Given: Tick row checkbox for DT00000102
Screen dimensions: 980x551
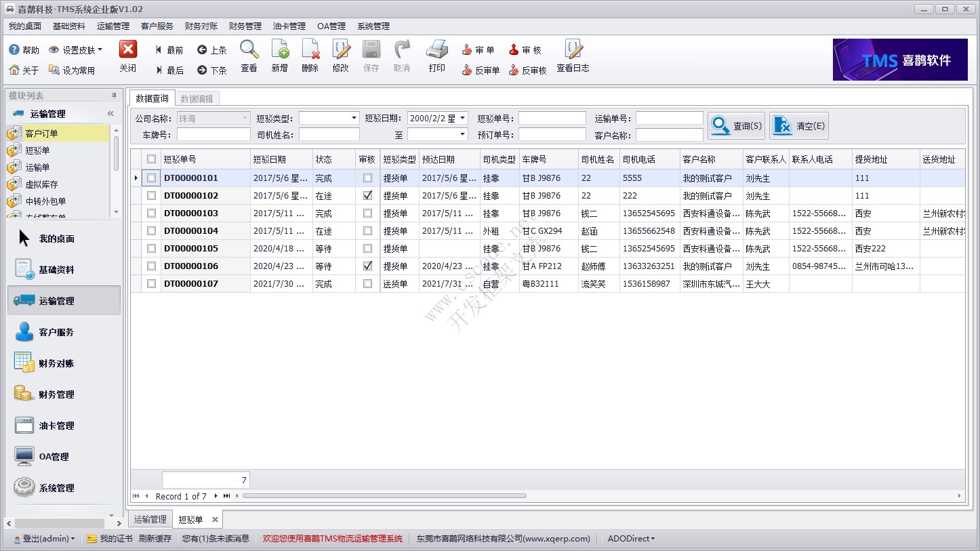Looking at the screenshot, I should pos(151,196).
